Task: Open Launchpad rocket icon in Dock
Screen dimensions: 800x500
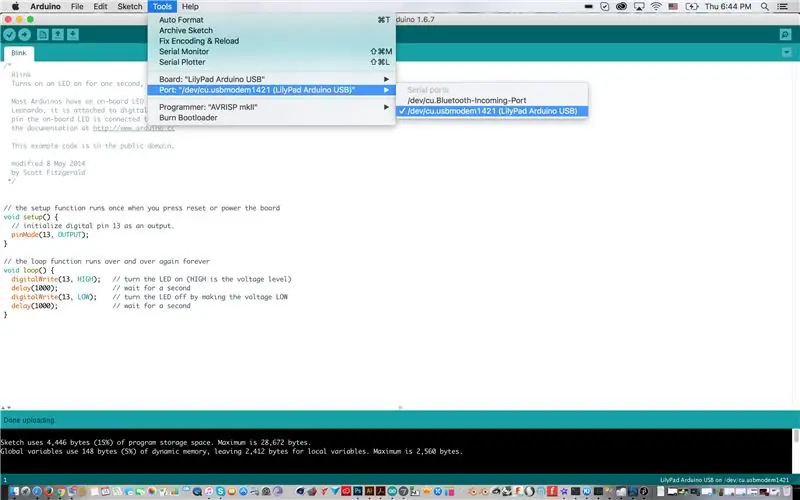Action: tap(26, 491)
